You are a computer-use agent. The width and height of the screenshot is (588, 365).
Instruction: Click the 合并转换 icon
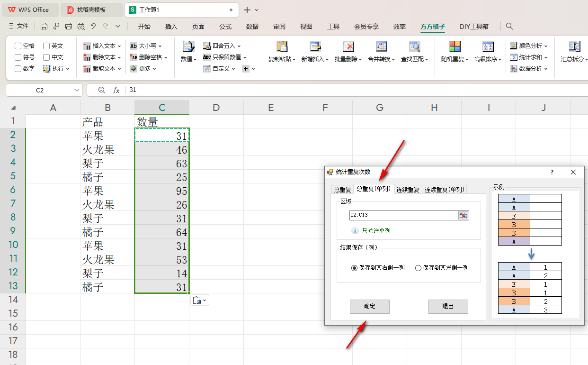point(381,46)
